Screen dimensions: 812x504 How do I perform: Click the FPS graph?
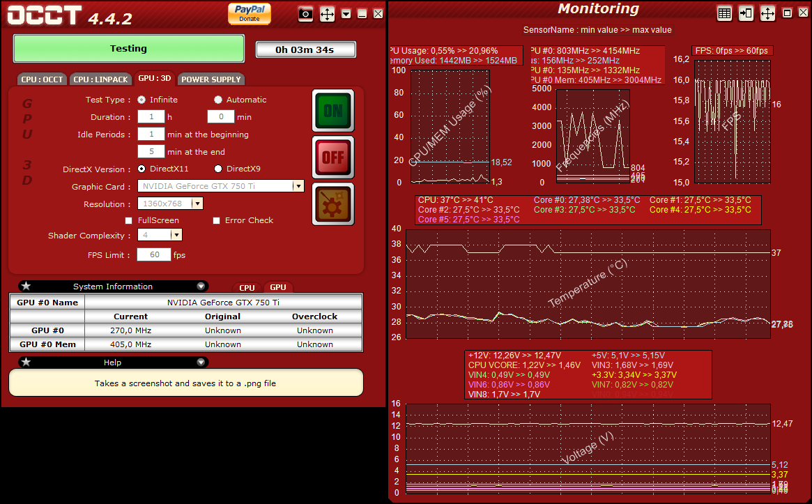733,122
